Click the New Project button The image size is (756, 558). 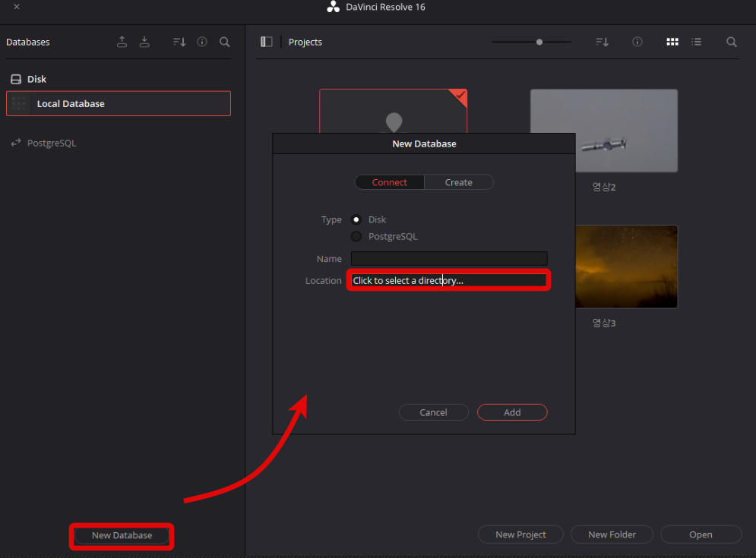point(520,534)
